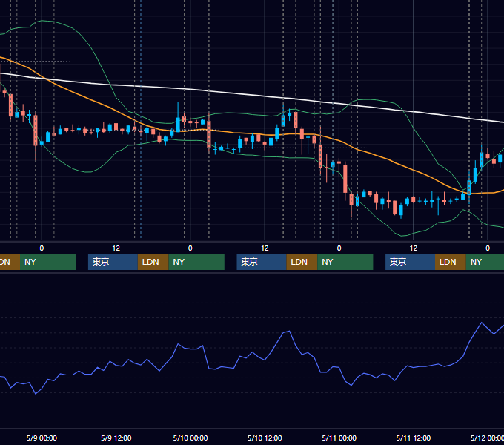
Task: Select the 5/10 12:00 date label
Action: (x=265, y=438)
